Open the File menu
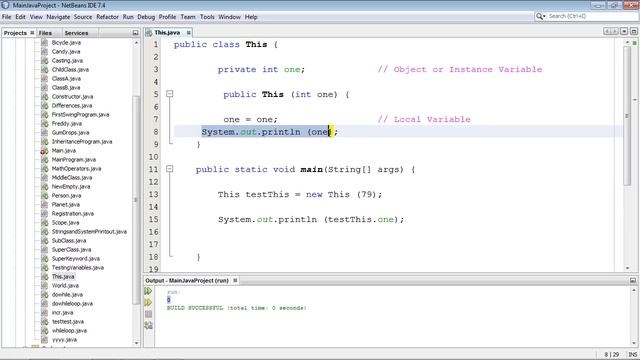 7,17
